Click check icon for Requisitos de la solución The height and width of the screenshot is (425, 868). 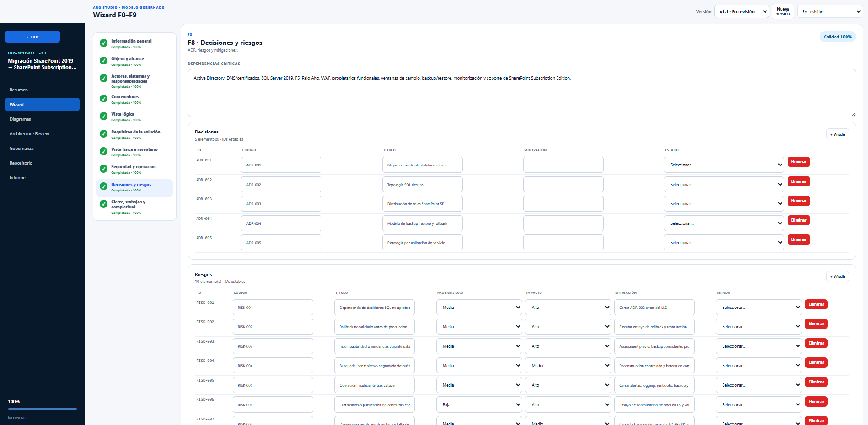(104, 134)
